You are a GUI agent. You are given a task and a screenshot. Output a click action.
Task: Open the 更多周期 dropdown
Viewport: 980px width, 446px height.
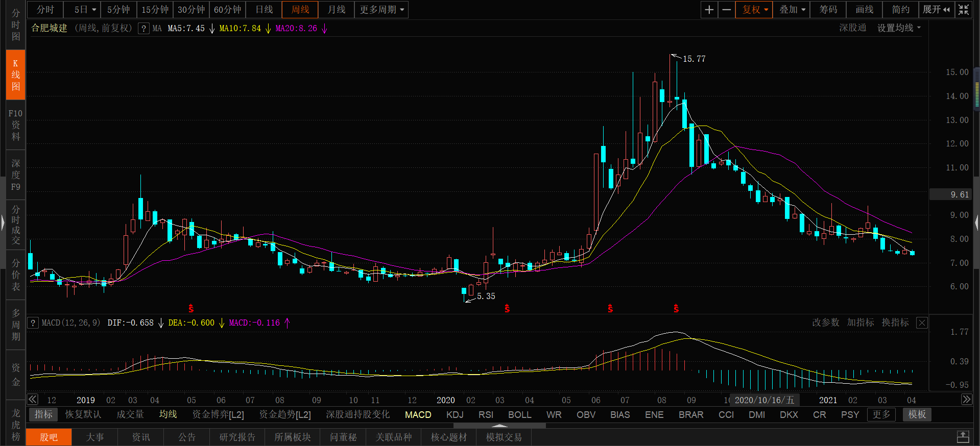[381, 10]
